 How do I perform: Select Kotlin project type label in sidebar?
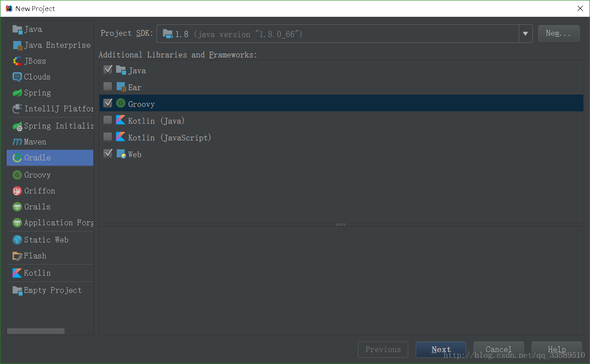[38, 273]
